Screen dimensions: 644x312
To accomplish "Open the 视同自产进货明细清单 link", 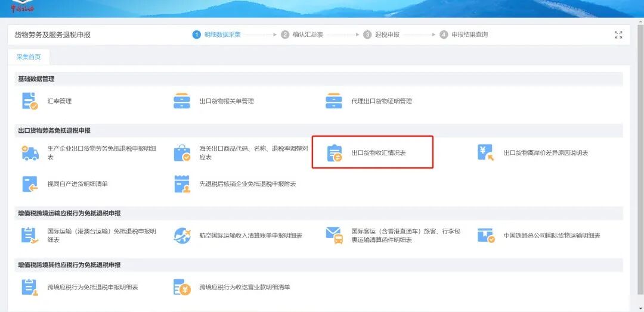I will tap(78, 184).
